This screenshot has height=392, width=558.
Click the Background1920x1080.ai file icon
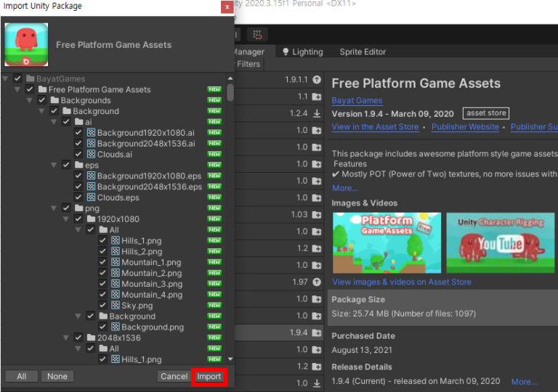click(x=91, y=133)
